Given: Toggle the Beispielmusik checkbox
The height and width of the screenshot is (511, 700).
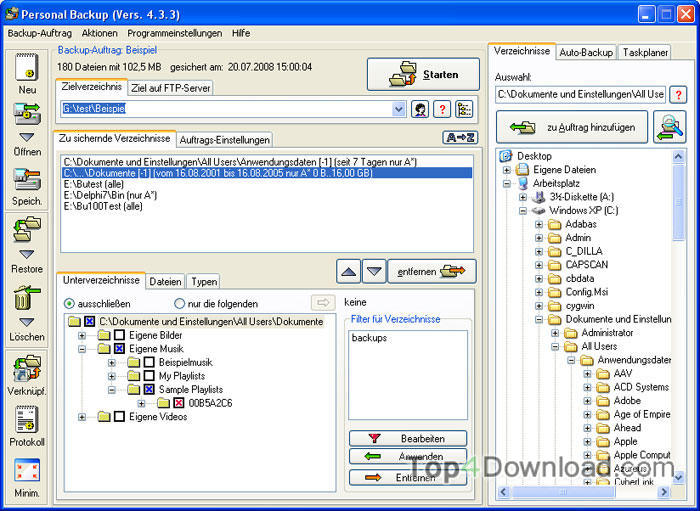Looking at the screenshot, I should 149,362.
